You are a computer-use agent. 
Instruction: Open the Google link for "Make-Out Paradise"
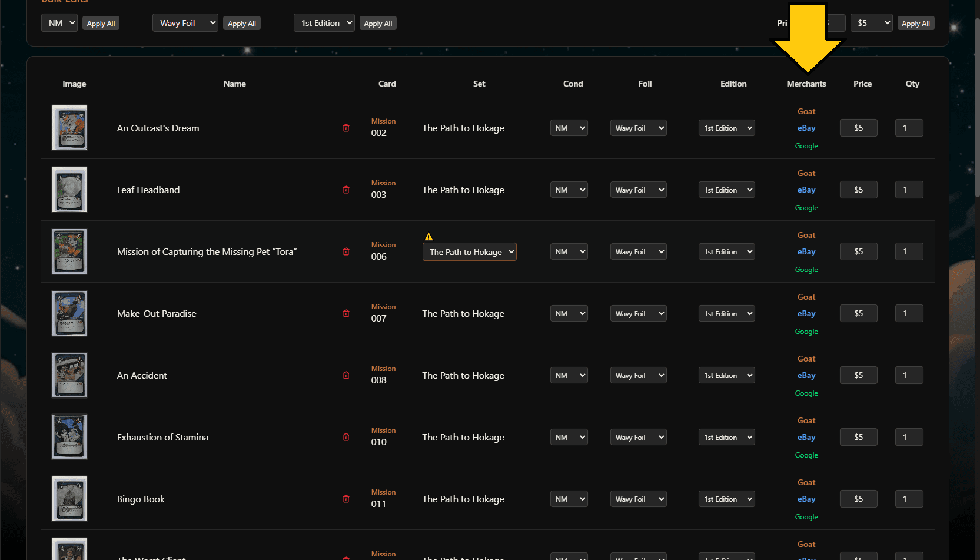point(806,331)
